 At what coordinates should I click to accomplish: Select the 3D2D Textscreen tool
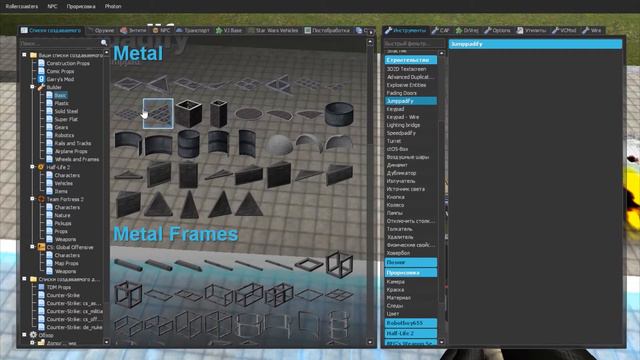click(x=406, y=69)
